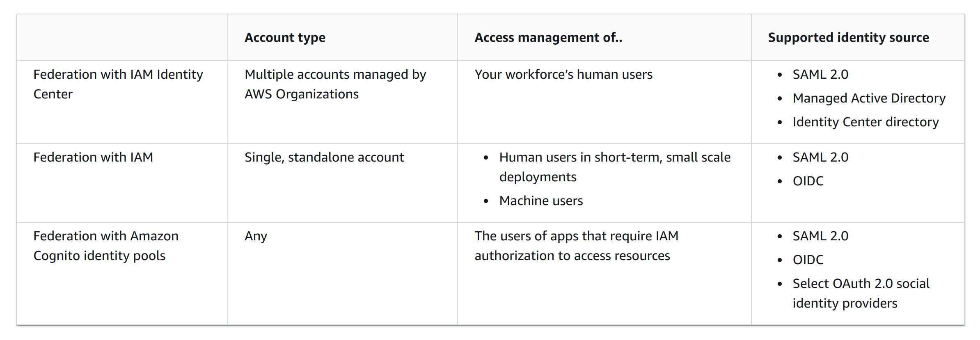Viewport: 980px width, 340px height.
Task: Select "Multiple accounts managed by AWS Organizations" text
Action: point(335,84)
